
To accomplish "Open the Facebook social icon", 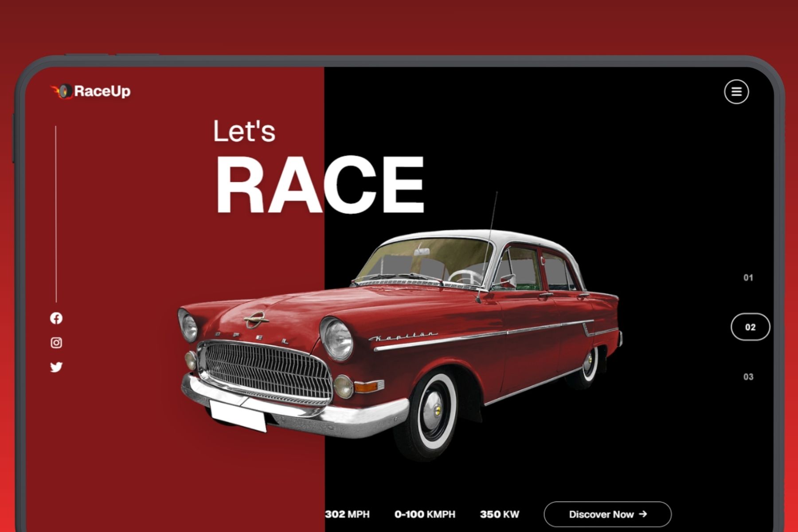I will pos(56,318).
